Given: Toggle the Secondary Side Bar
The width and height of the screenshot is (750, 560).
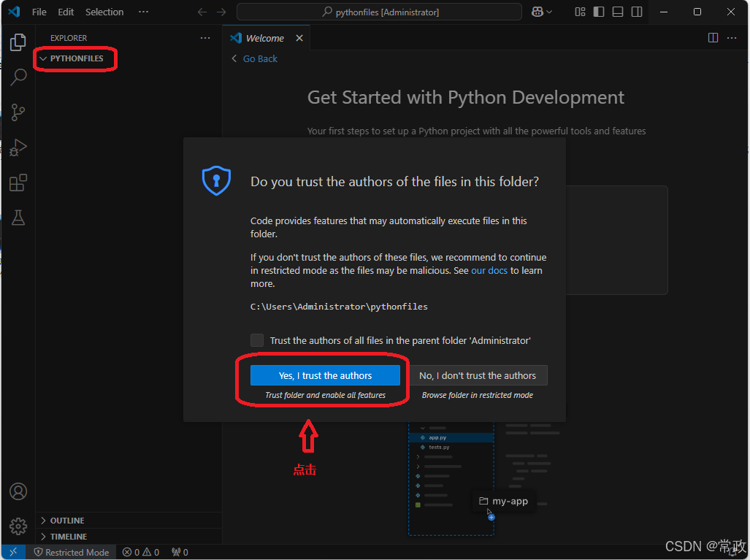Looking at the screenshot, I should pyautogui.click(x=637, y=12).
